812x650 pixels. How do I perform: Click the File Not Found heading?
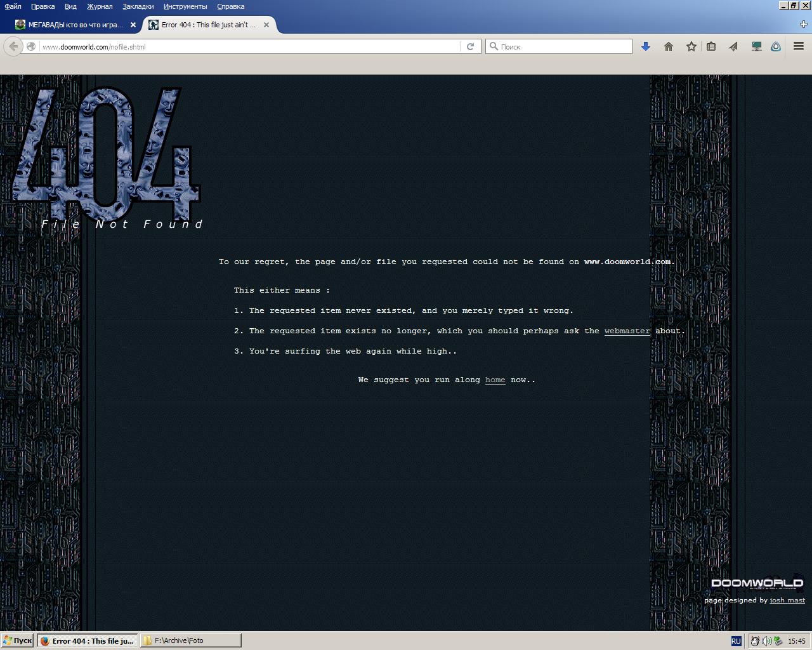(x=122, y=224)
